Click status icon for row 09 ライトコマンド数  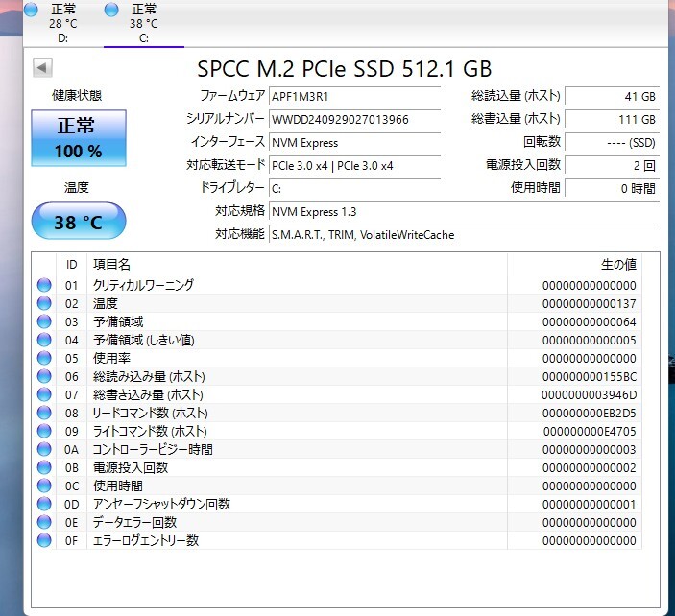pos(44,431)
